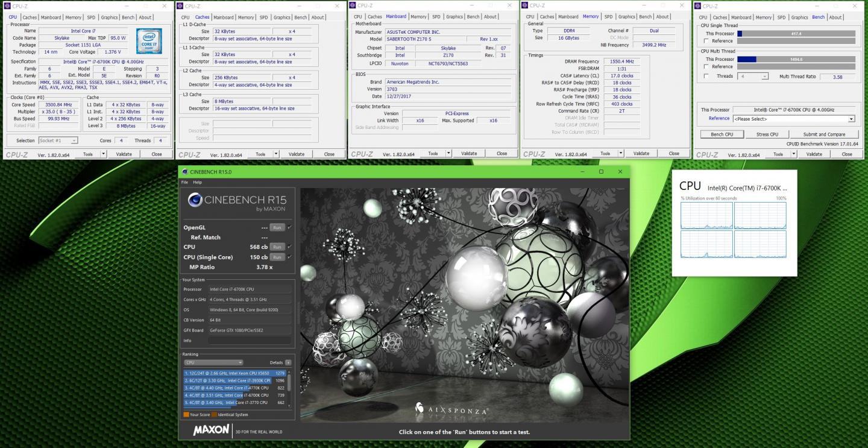The height and width of the screenshot is (448, 868).
Task: Click Submit and Compare button
Action: [824, 134]
